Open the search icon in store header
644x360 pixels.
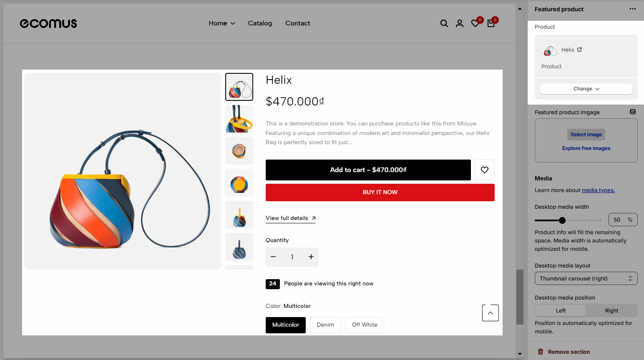pos(444,24)
